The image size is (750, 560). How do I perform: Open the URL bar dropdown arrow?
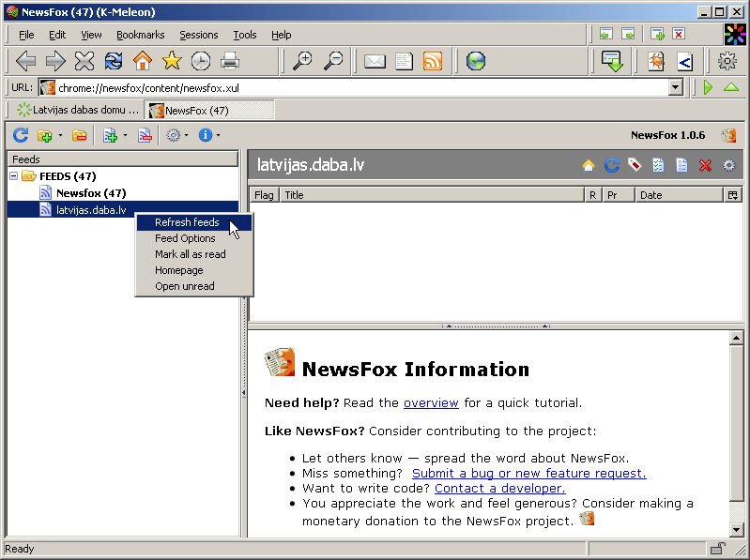click(x=676, y=87)
